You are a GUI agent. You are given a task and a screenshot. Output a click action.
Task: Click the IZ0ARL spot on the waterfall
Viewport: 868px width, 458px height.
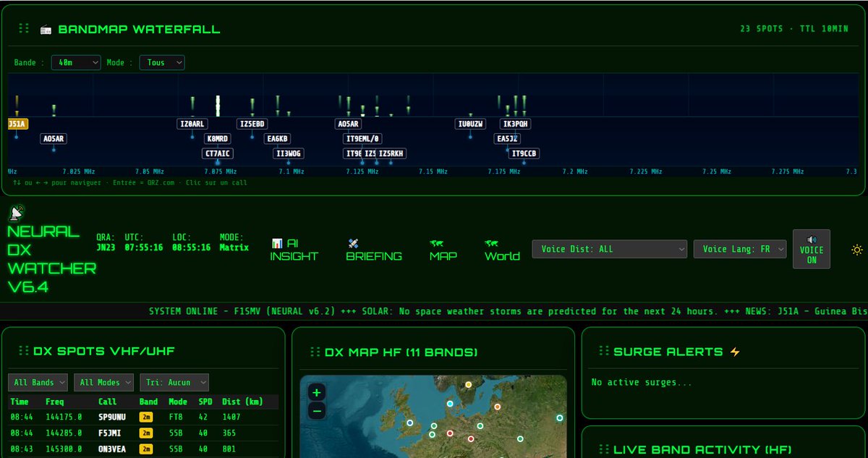192,124
